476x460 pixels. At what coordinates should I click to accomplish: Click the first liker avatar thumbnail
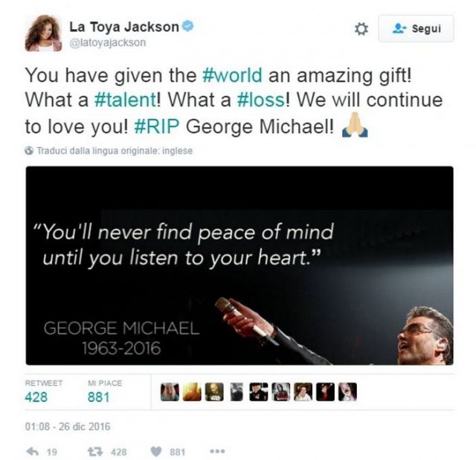tap(170, 392)
